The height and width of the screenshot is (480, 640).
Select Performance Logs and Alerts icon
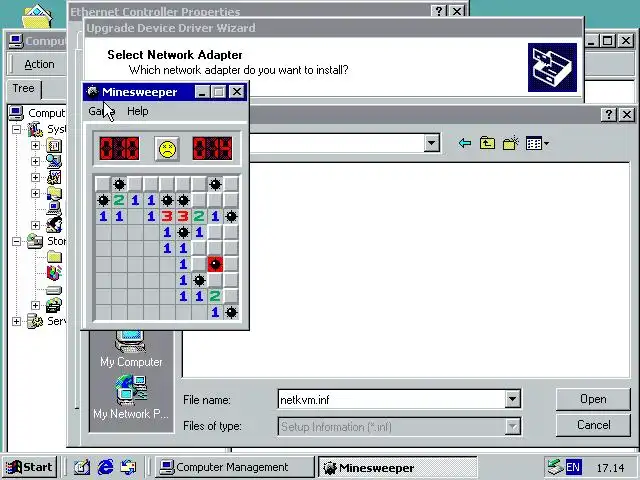click(x=54, y=177)
